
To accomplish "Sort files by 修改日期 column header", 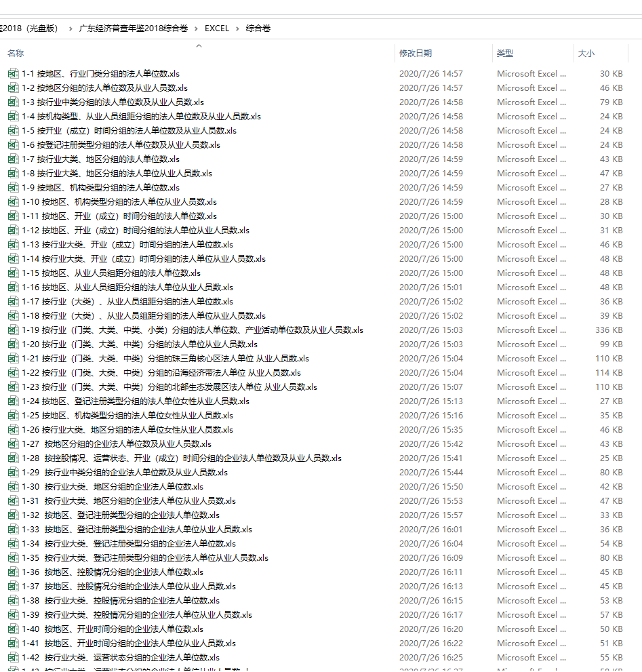I will tap(416, 53).
